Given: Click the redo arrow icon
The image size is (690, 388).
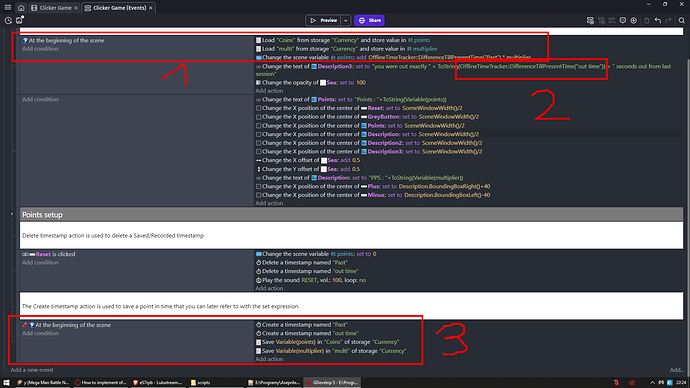Looking at the screenshot, I should click(x=668, y=20).
